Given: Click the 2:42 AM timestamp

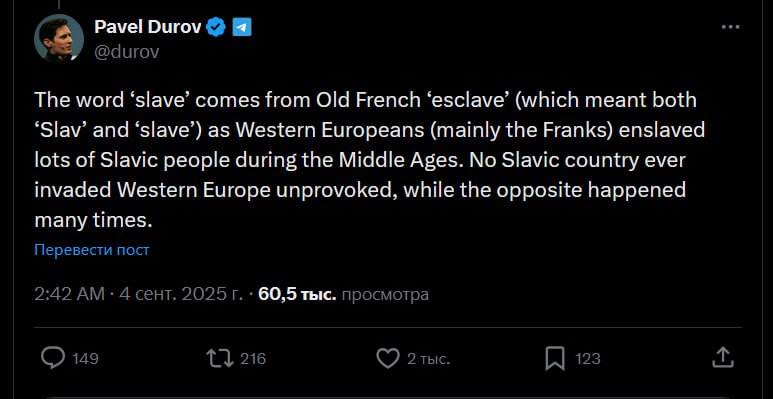Looking at the screenshot, I should coord(70,294).
